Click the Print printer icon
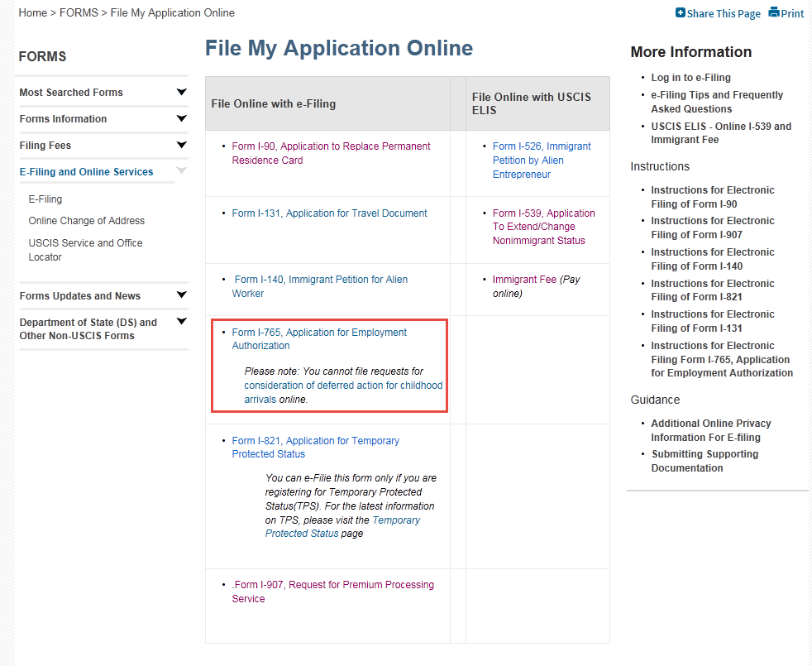The image size is (812, 666). point(774,12)
